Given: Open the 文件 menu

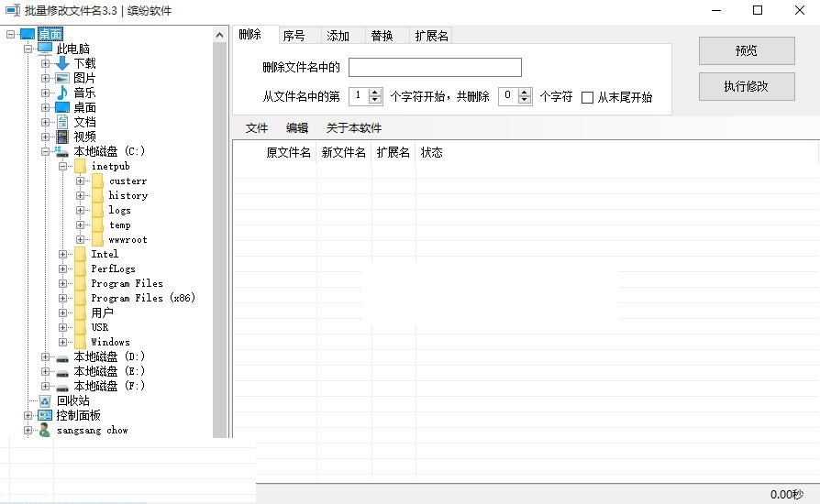Looking at the screenshot, I should [x=257, y=128].
